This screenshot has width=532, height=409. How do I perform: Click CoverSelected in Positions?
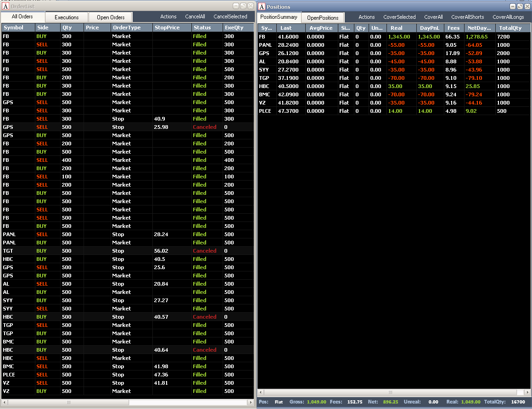pos(399,17)
